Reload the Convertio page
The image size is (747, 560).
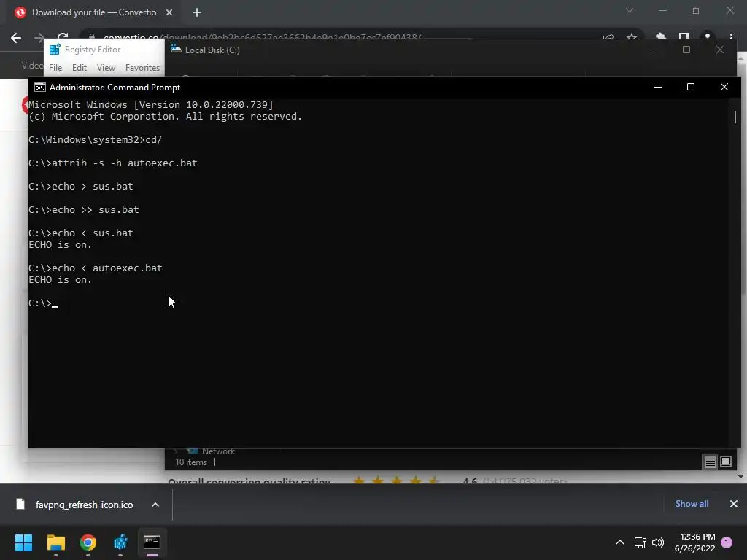point(63,37)
